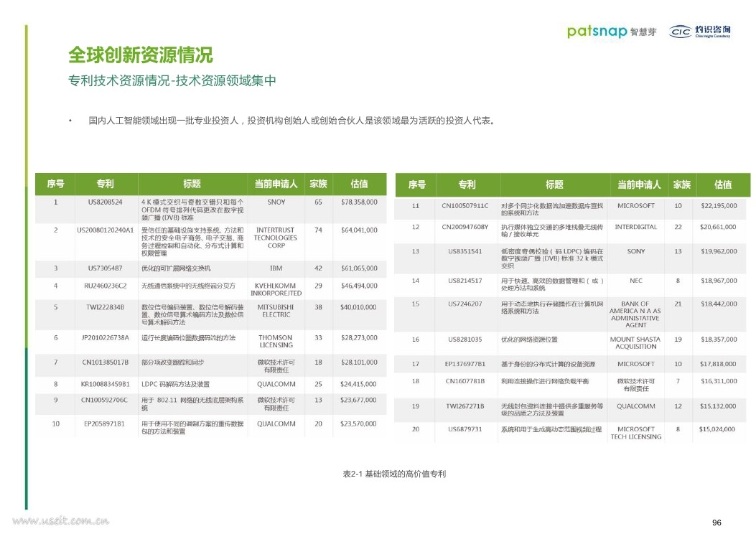This screenshot has width=756, height=534.
Task: Select the heading 全球创新资源情况
Action: point(140,55)
